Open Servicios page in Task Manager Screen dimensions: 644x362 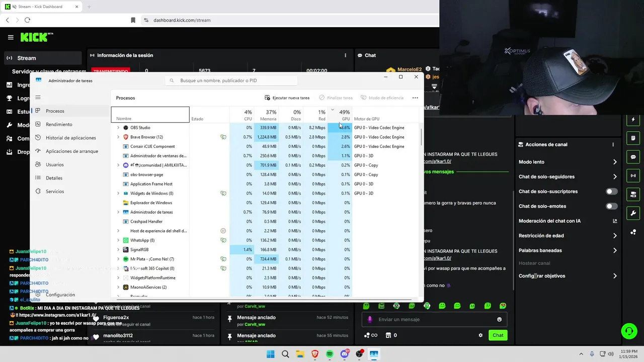point(70,192)
